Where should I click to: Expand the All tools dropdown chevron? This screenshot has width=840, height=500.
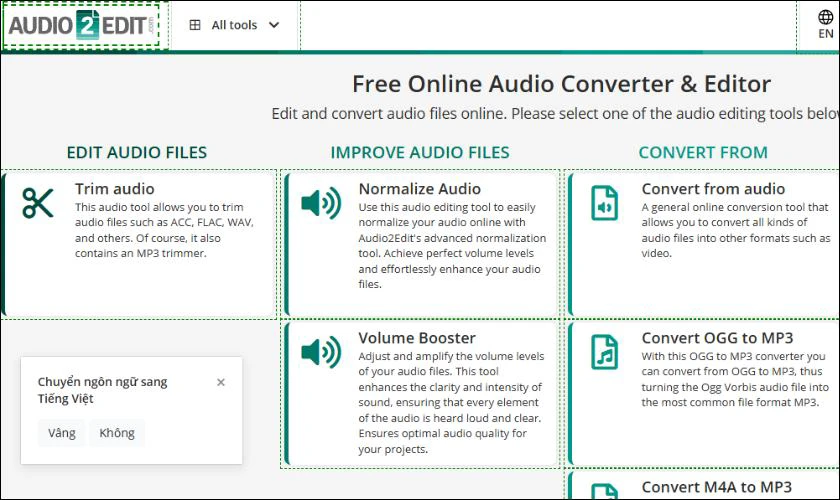pos(274,25)
